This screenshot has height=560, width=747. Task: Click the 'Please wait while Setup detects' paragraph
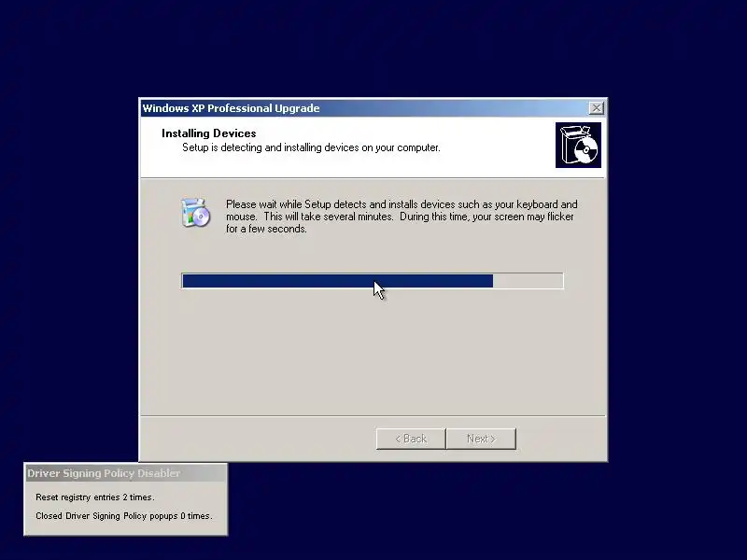coord(402,217)
